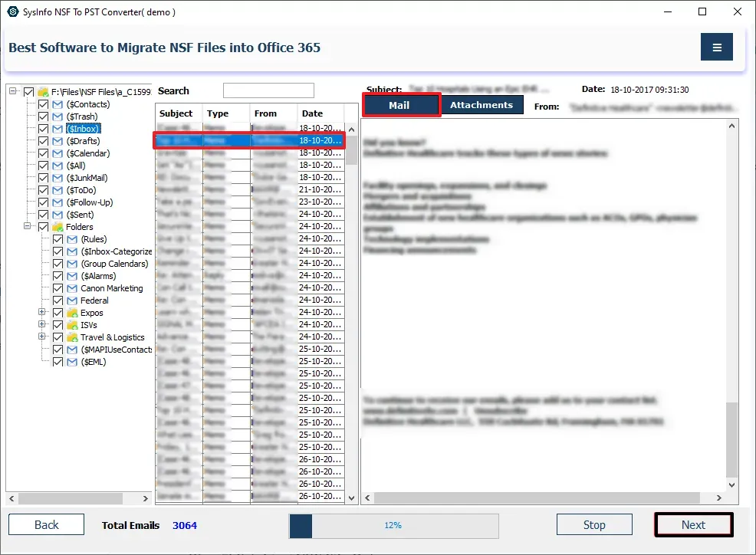The width and height of the screenshot is (756, 555).
Task: Open the hamburger menu button
Action: [716, 48]
